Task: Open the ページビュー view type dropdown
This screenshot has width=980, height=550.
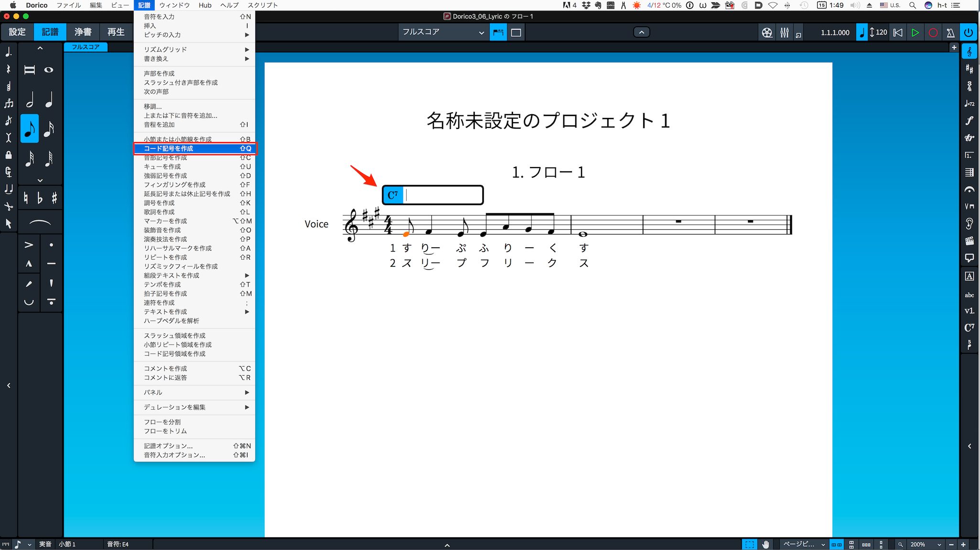Action: coord(804,544)
